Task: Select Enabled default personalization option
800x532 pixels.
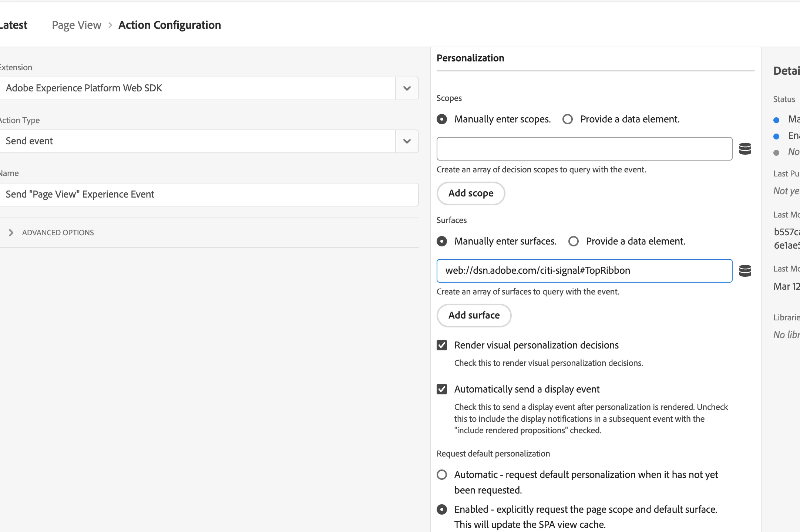Action: pos(442,509)
